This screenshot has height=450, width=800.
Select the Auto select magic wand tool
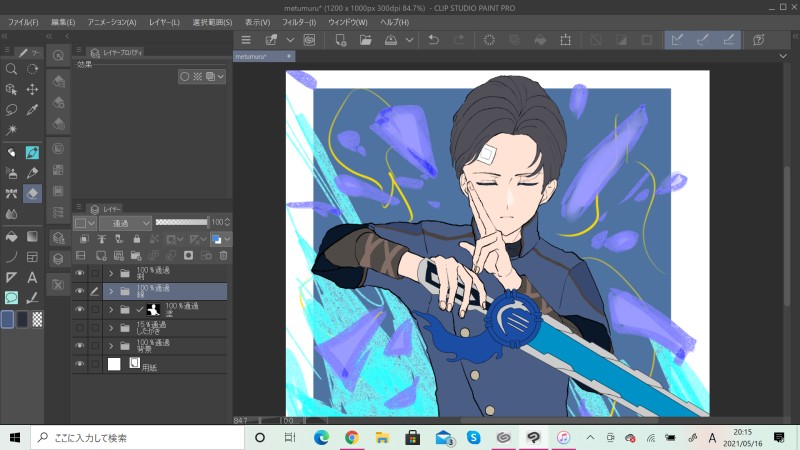(11, 130)
